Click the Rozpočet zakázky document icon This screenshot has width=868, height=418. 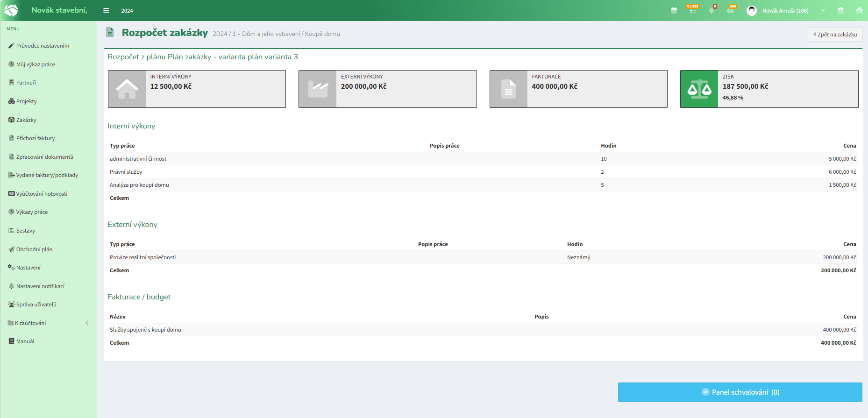[110, 32]
